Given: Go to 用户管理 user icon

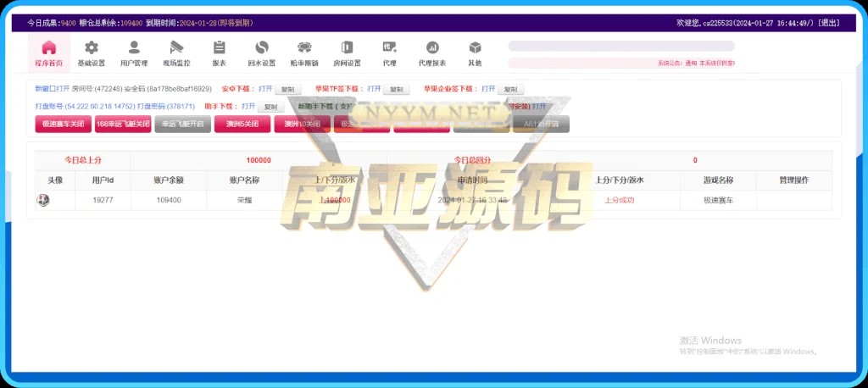Looking at the screenshot, I should [x=134, y=48].
